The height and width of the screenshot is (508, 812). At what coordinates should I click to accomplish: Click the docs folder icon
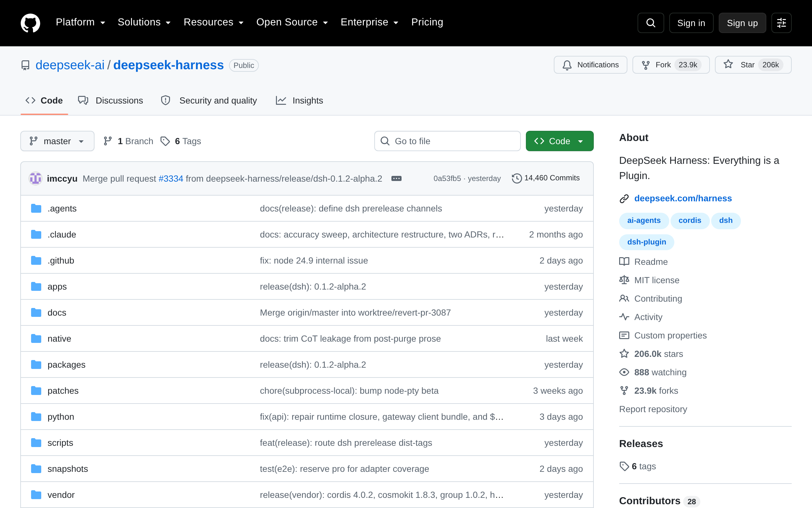(x=36, y=312)
